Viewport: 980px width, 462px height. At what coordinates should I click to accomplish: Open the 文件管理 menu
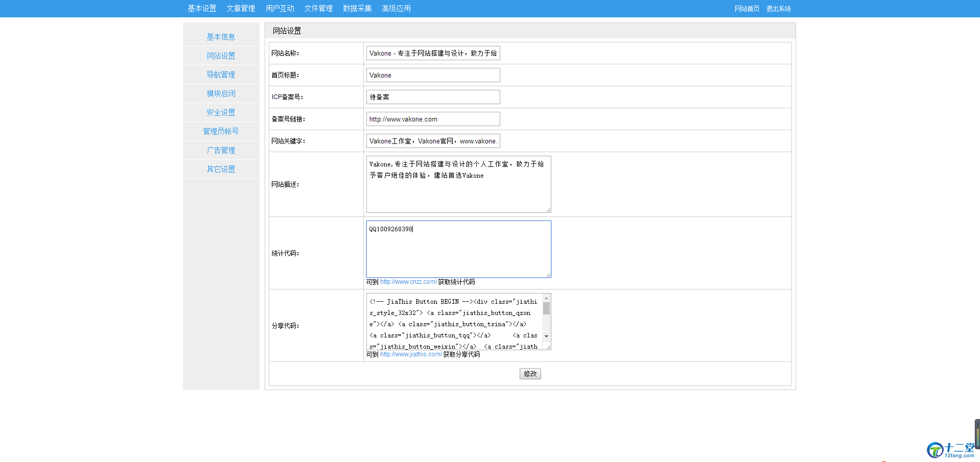[x=318, y=8]
